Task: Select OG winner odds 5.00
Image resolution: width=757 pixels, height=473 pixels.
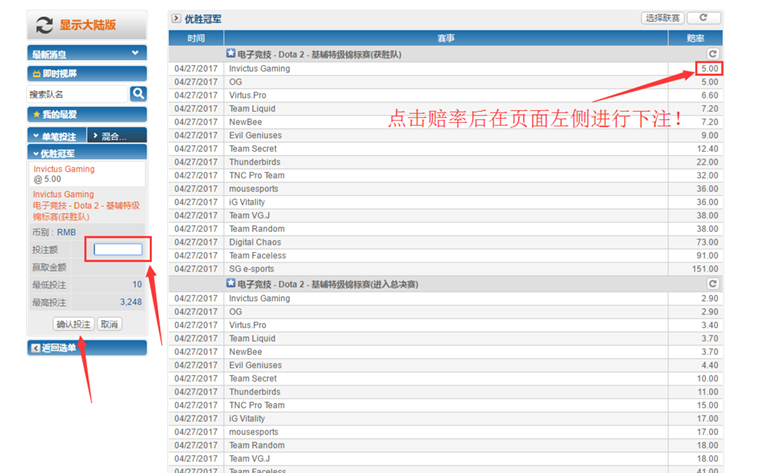Action: [x=710, y=82]
